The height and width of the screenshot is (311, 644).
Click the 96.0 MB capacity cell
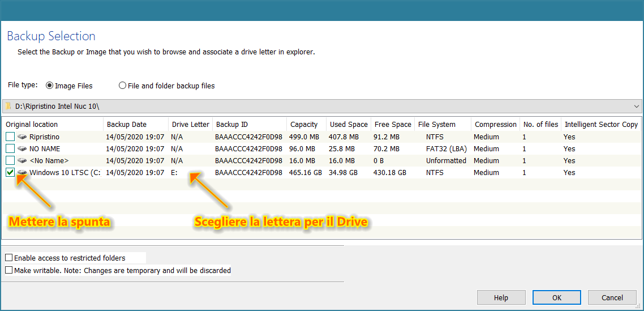[x=303, y=148]
